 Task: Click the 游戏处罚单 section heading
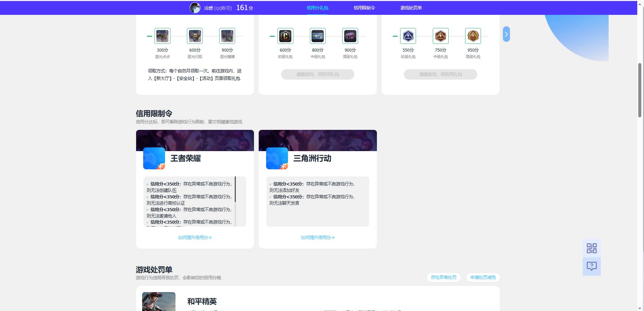pyautogui.click(x=154, y=270)
